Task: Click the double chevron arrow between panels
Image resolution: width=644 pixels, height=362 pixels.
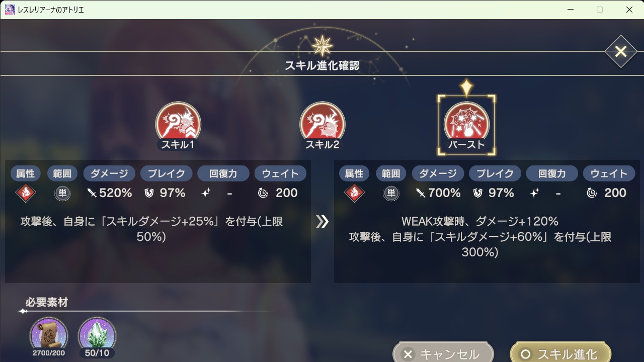Action: click(322, 221)
